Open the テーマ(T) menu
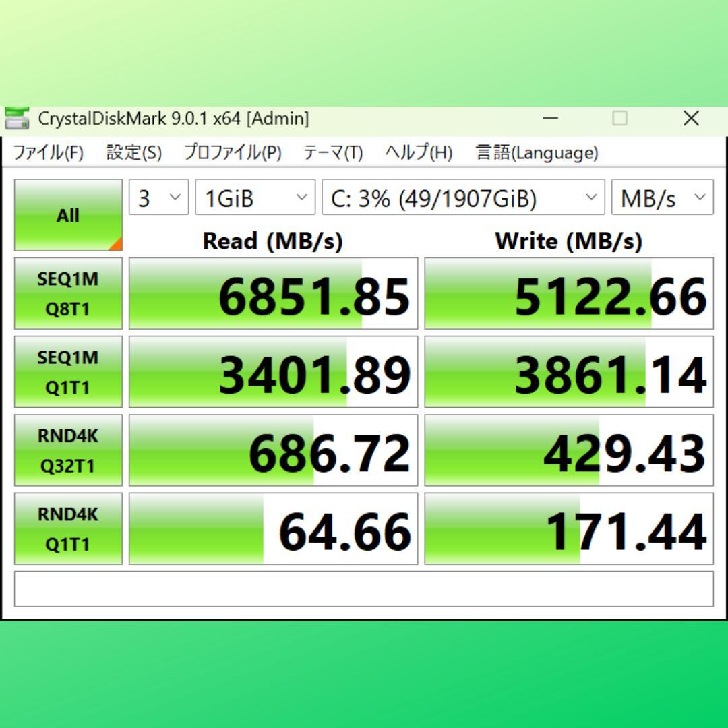The width and height of the screenshot is (728, 728). (x=332, y=153)
